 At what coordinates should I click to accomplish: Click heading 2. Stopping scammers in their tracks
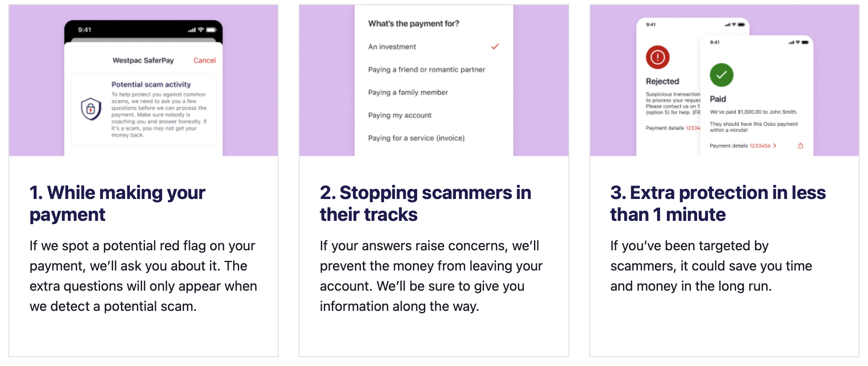[x=425, y=204]
